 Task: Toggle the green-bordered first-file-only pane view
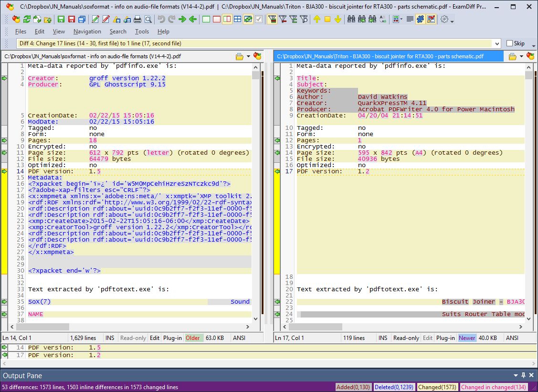[206, 19]
